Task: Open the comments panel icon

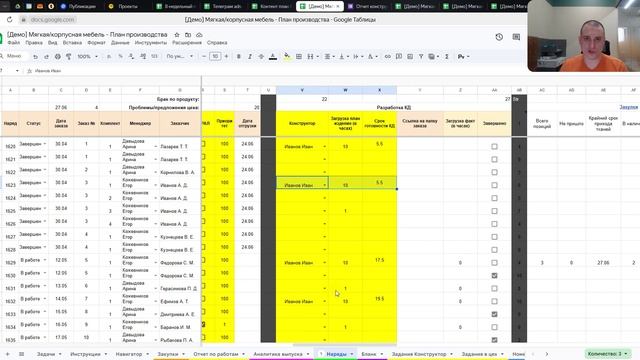Action: 516,37
